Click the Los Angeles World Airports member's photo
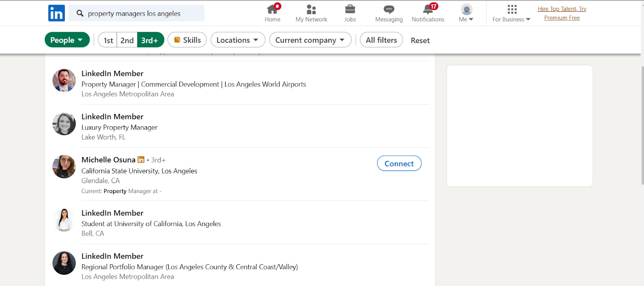 pos(64,80)
